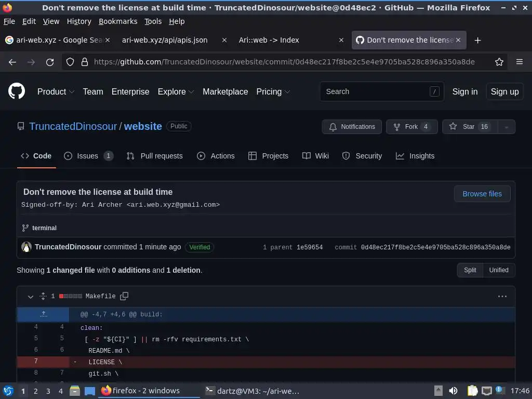
Task: Expand up hidden lines in diff hunk header
Action: [x=44, y=314]
